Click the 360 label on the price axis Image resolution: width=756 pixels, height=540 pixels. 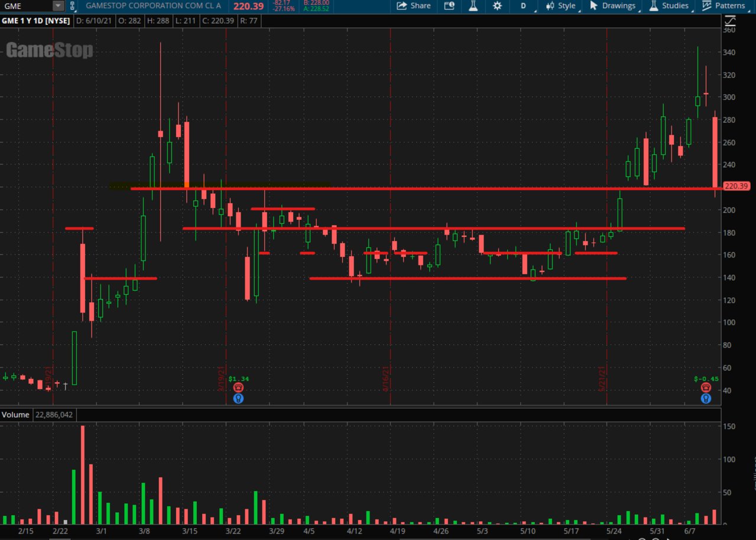(729, 30)
